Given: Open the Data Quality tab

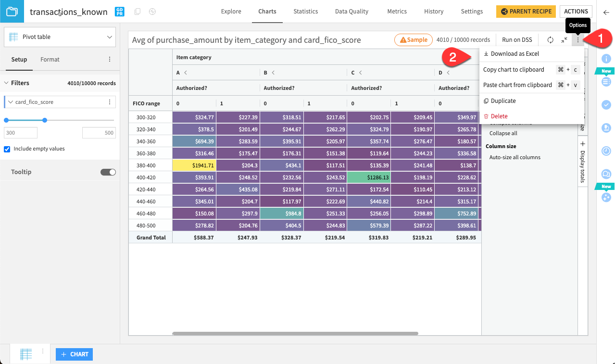Looking at the screenshot, I should (352, 12).
